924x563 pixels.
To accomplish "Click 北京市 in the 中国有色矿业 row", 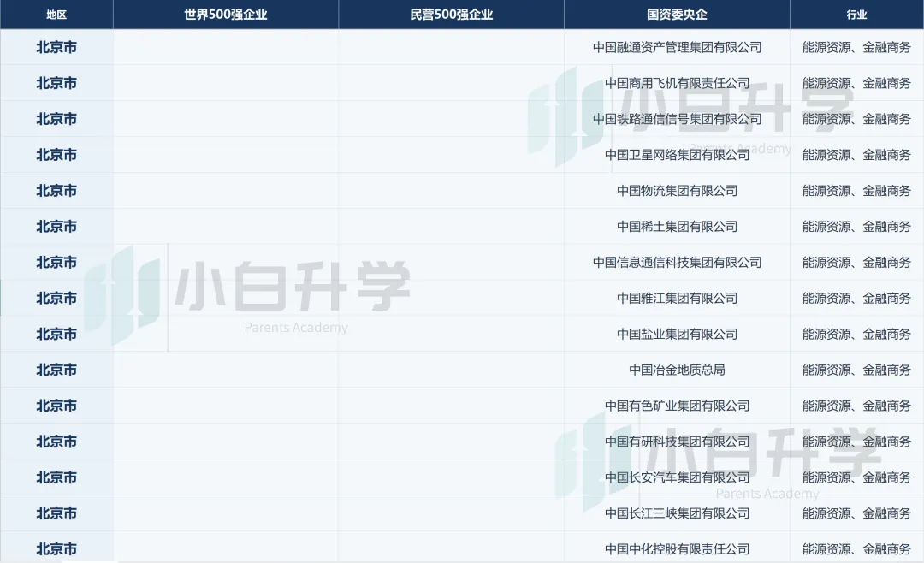I will [x=56, y=406].
